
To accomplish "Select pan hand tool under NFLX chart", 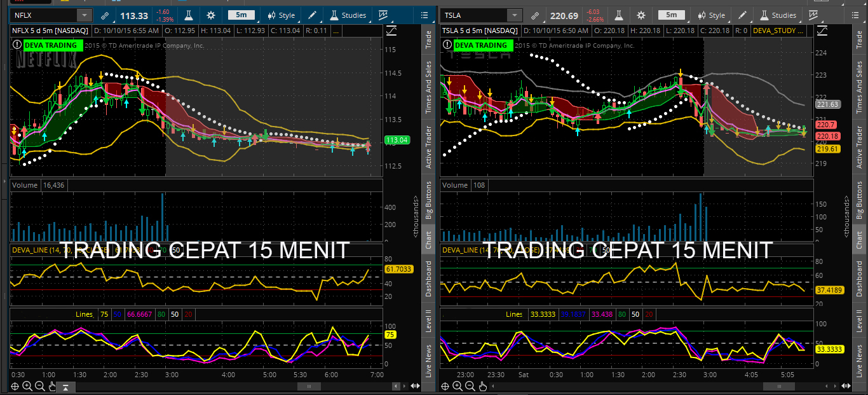I will tap(52, 386).
